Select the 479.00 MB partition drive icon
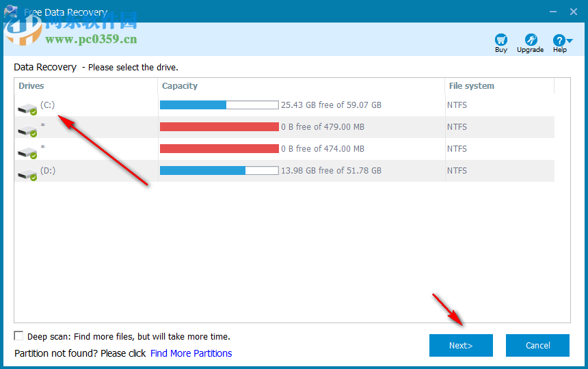Image resolution: width=588 pixels, height=369 pixels. (x=27, y=131)
